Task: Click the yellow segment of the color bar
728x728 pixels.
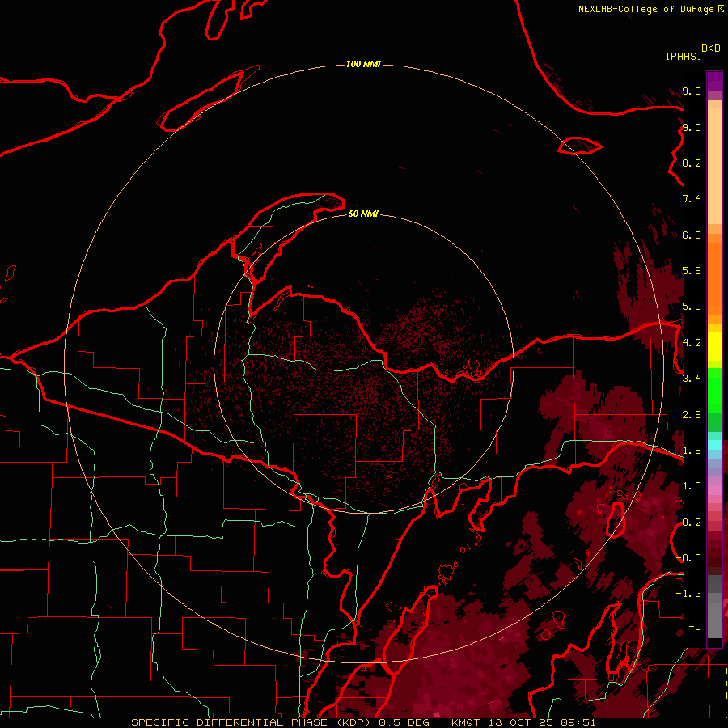Action: point(714,346)
